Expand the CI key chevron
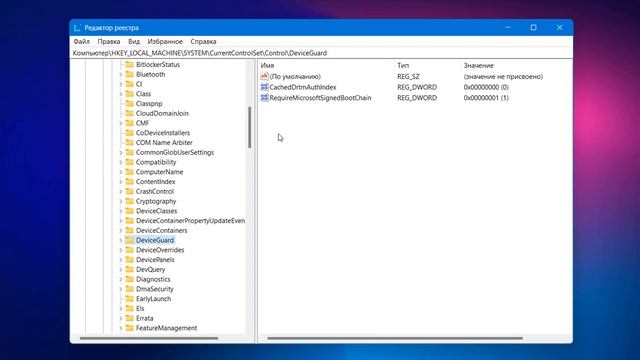640x360 pixels. click(x=121, y=84)
